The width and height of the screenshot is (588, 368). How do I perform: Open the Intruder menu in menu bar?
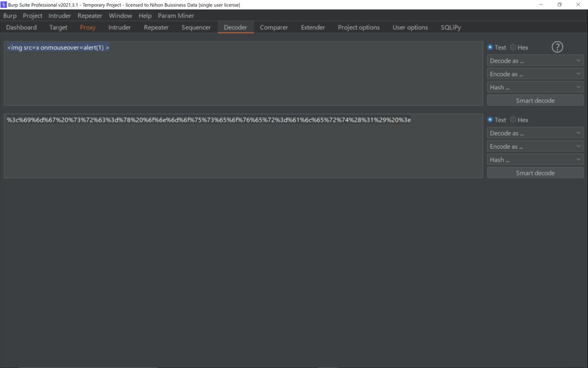pyautogui.click(x=60, y=16)
